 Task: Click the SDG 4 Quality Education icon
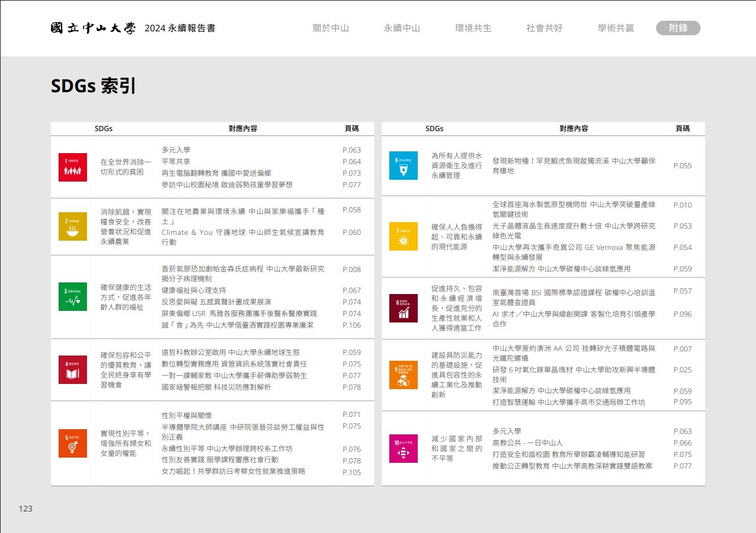[73, 369]
